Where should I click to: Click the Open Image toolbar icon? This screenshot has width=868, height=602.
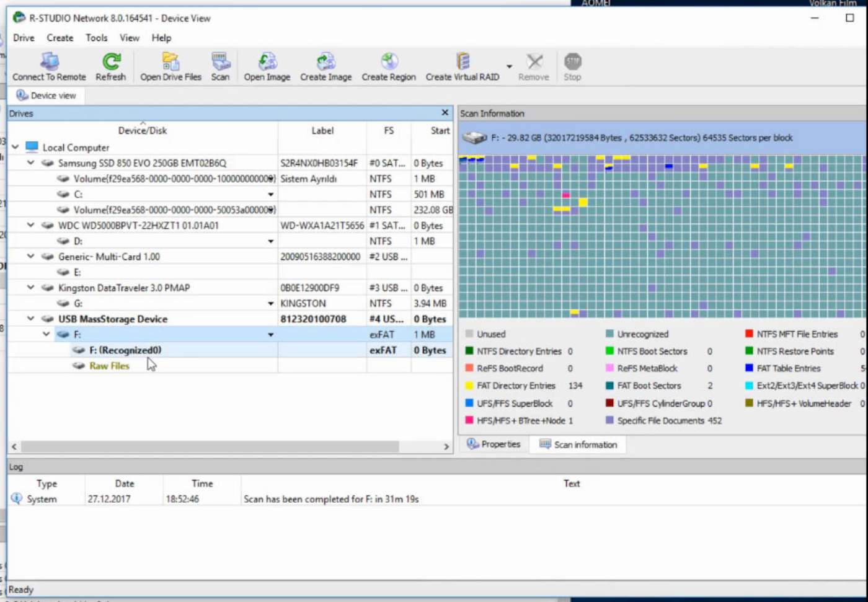click(267, 62)
